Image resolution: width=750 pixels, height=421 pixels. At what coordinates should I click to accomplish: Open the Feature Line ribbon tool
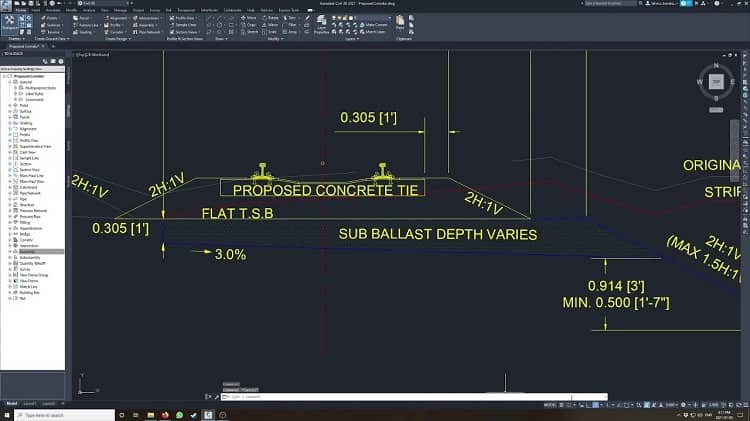tap(87, 25)
